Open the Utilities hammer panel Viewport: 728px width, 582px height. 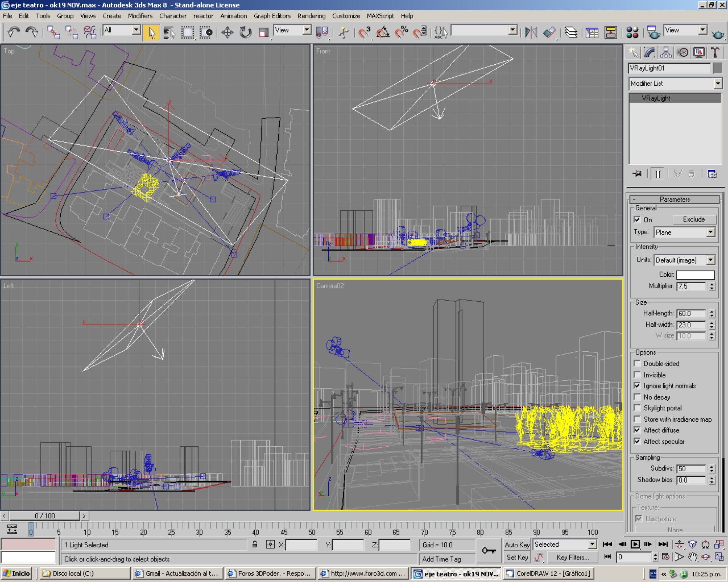[x=715, y=53]
